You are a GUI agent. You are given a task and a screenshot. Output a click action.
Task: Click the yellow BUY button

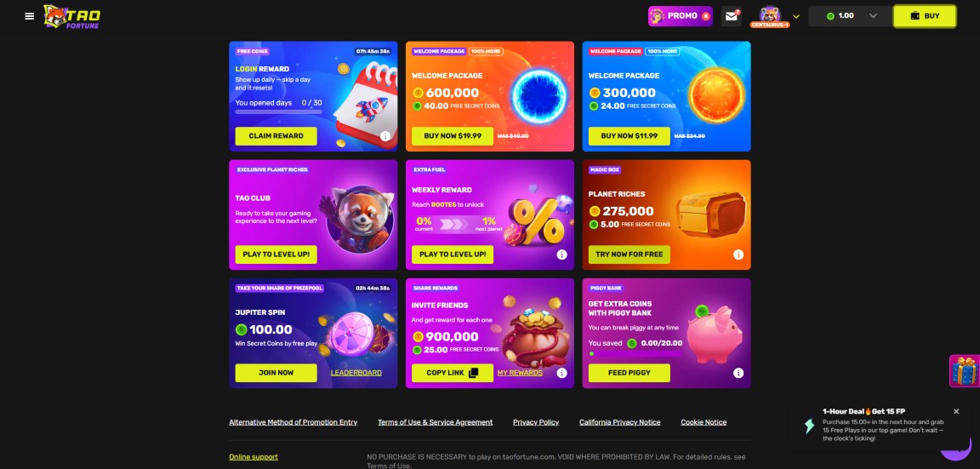click(x=925, y=16)
